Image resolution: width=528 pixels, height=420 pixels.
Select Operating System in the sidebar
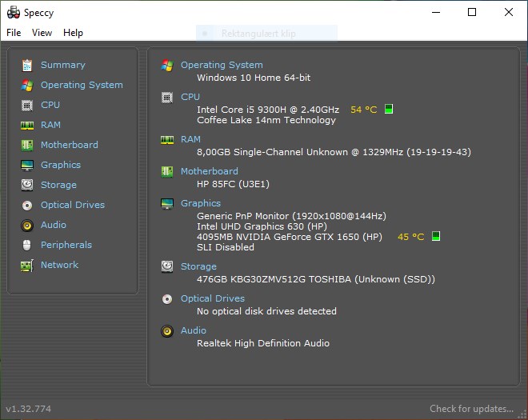click(82, 85)
